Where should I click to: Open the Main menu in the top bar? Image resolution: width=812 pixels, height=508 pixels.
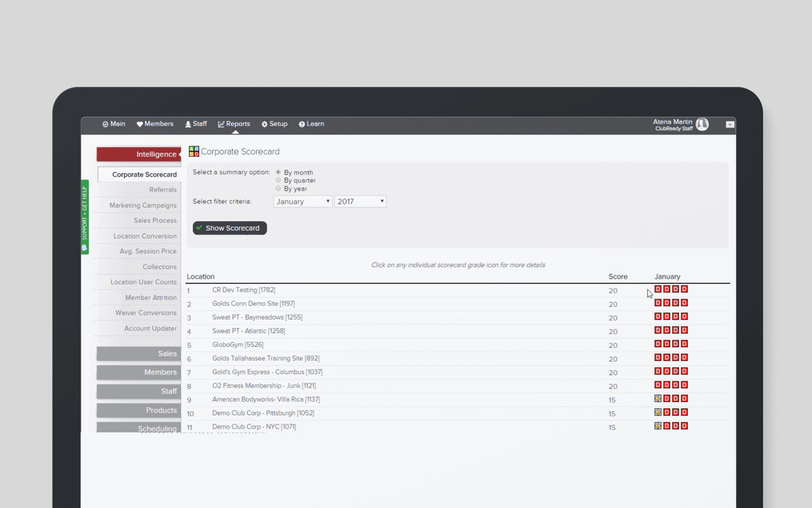[x=113, y=124]
